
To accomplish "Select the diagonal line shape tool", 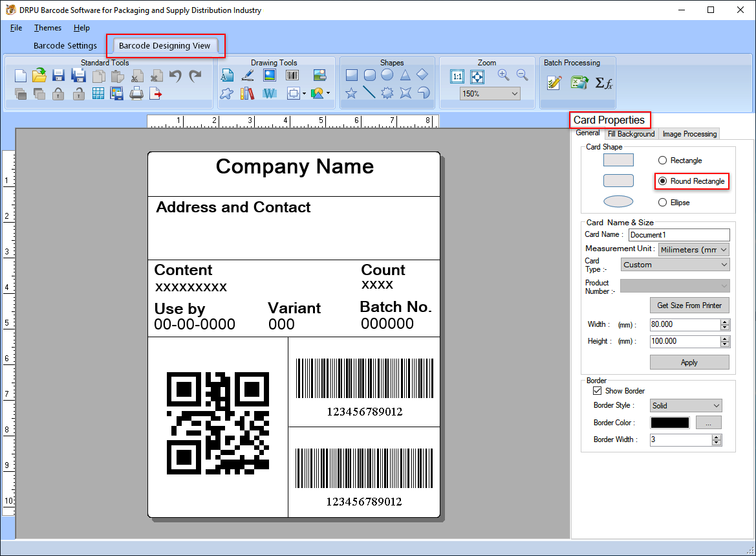I will [369, 92].
